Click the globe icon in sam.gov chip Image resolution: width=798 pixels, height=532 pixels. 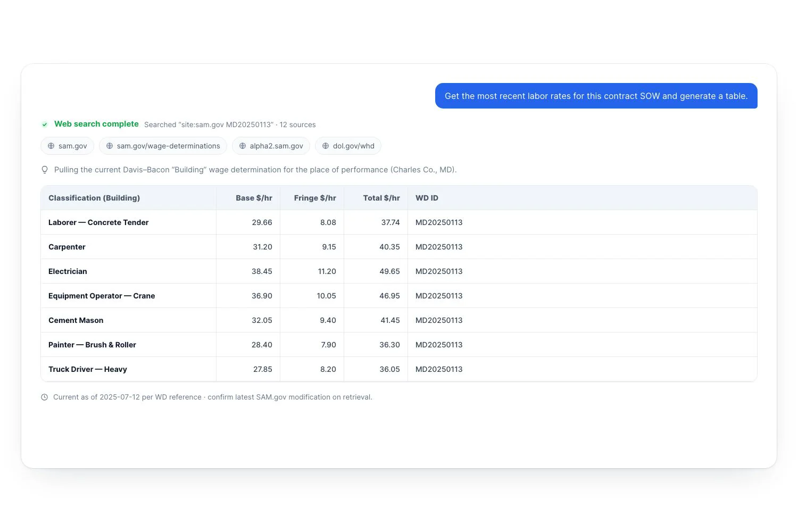click(x=51, y=146)
